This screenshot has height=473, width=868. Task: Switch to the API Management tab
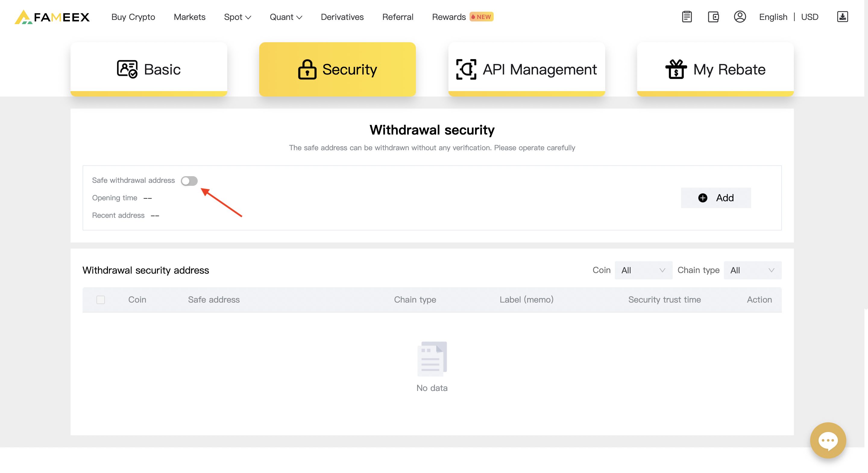tap(527, 69)
